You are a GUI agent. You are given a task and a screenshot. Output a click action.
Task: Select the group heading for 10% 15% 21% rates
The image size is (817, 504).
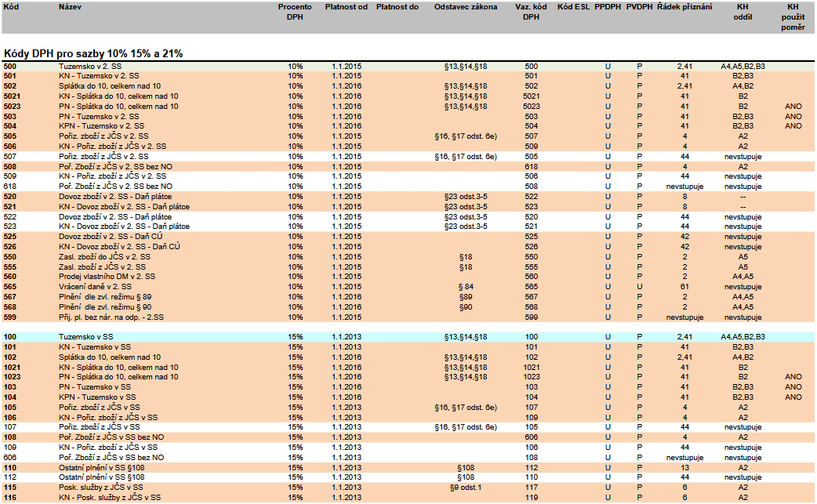[93, 53]
